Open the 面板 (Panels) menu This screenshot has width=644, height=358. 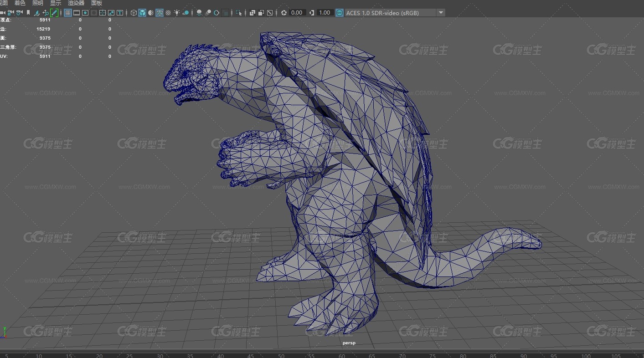pyautogui.click(x=97, y=3)
